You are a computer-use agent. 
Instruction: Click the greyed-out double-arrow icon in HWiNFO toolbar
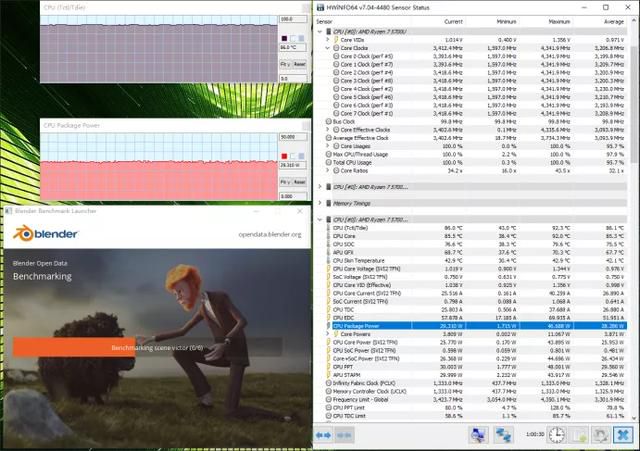[344, 435]
